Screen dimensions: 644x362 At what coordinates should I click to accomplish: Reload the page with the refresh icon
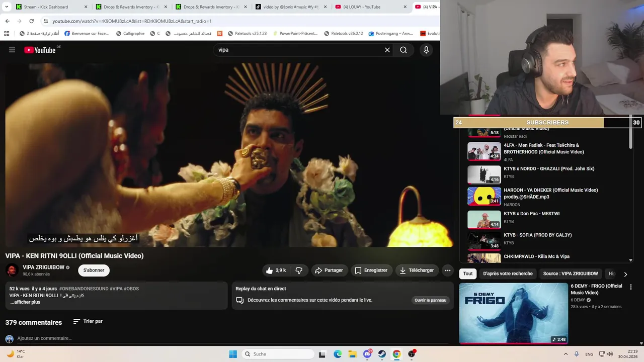coord(31,21)
